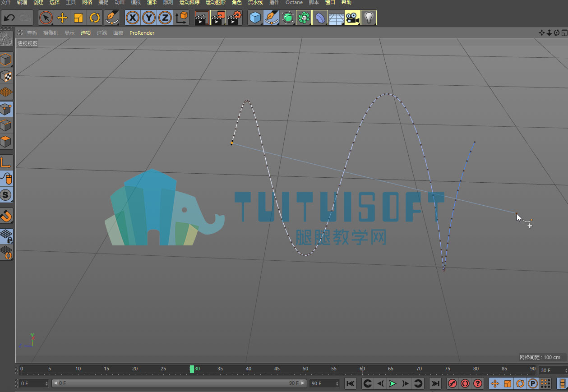Switch to Texture mode checkered cube
The width and height of the screenshot is (568, 392).
click(x=6, y=76)
